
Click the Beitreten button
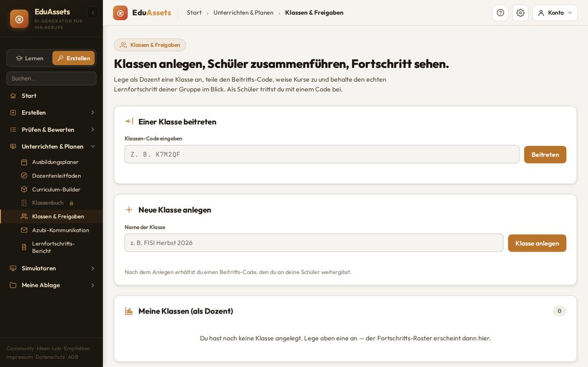click(545, 154)
